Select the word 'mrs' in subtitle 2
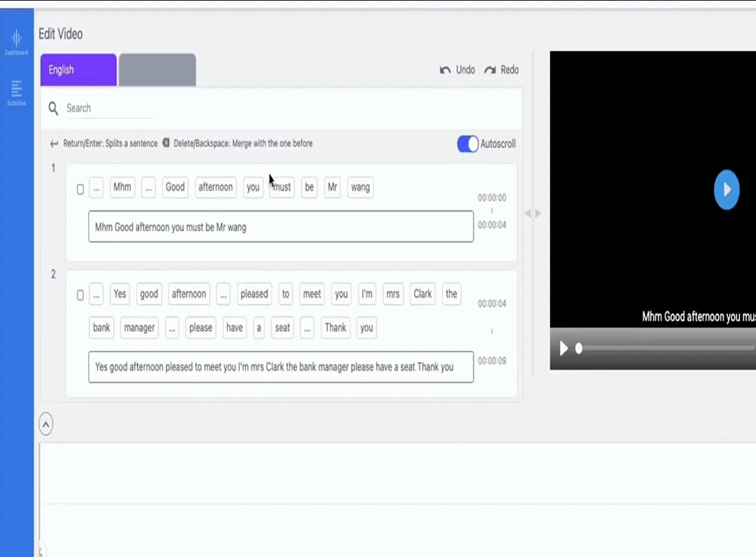Image resolution: width=756 pixels, height=557 pixels. tap(393, 294)
